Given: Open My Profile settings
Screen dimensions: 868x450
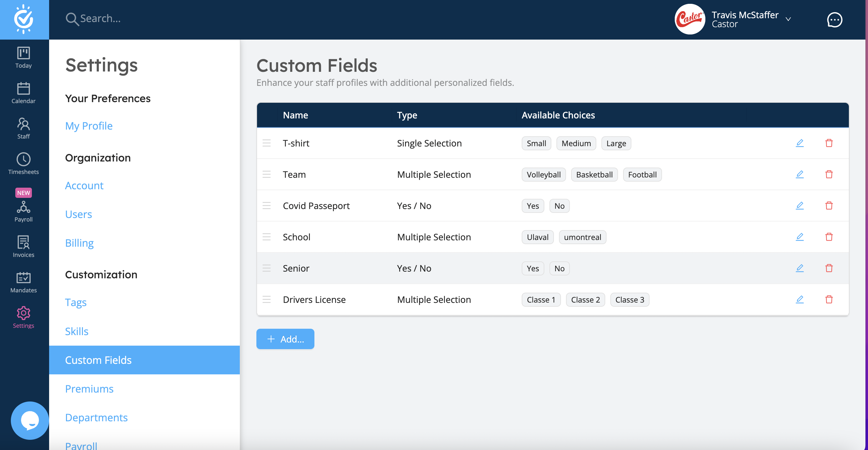Looking at the screenshot, I should tap(89, 125).
